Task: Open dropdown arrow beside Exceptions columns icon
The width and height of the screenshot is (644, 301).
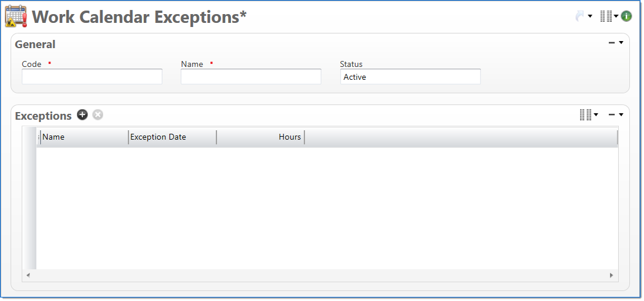Action: [x=596, y=115]
